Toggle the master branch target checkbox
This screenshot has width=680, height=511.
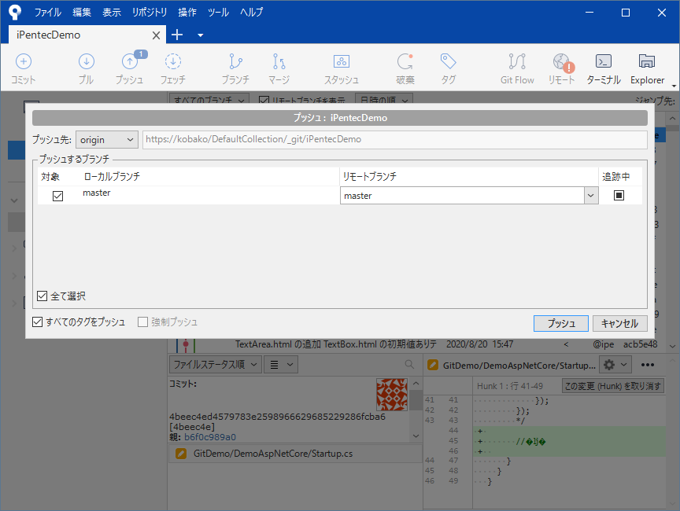tap(58, 196)
